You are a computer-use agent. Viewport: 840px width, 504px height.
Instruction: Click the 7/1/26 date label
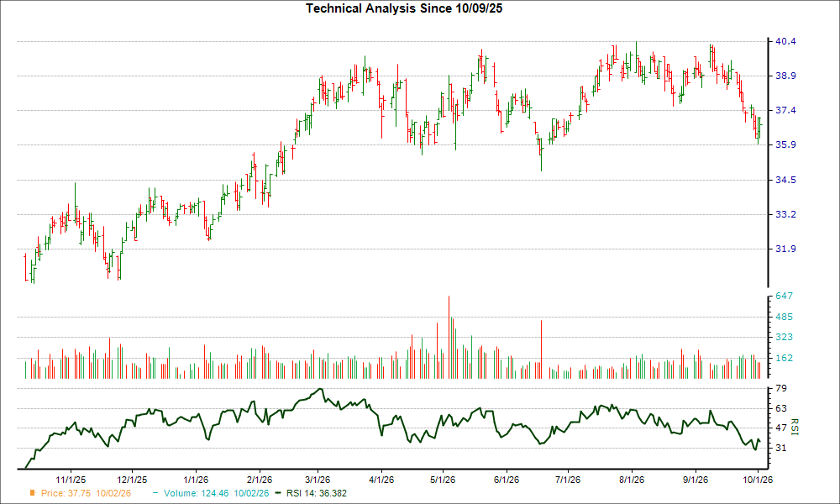568,480
